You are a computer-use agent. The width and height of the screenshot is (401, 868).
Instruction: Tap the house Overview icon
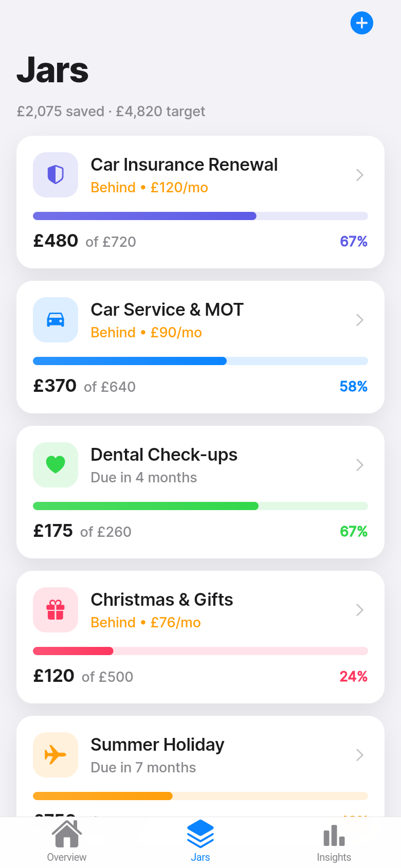pyautogui.click(x=67, y=834)
